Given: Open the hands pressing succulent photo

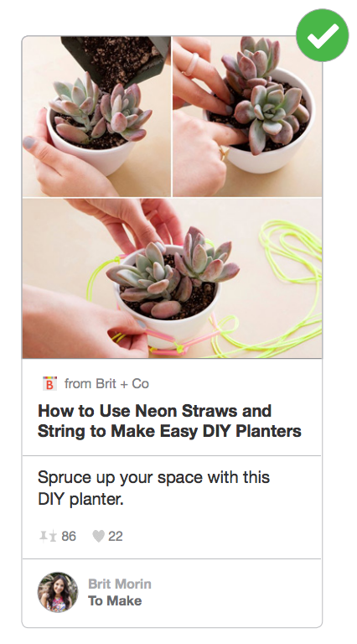Looking at the screenshot, I should point(247,117).
